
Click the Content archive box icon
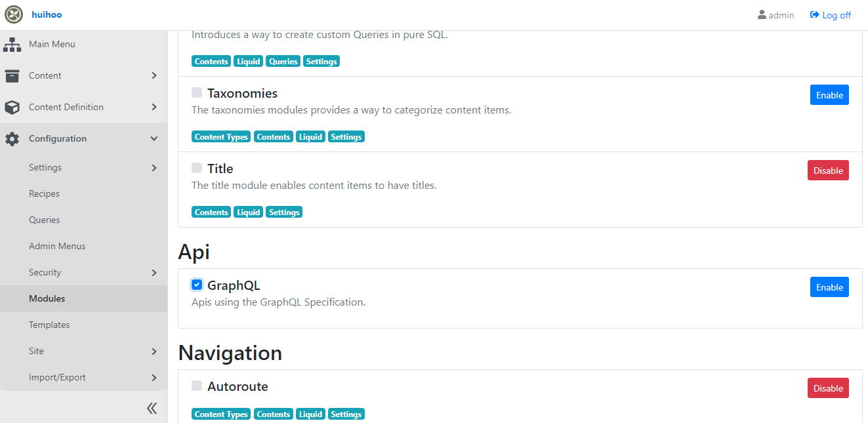12,76
